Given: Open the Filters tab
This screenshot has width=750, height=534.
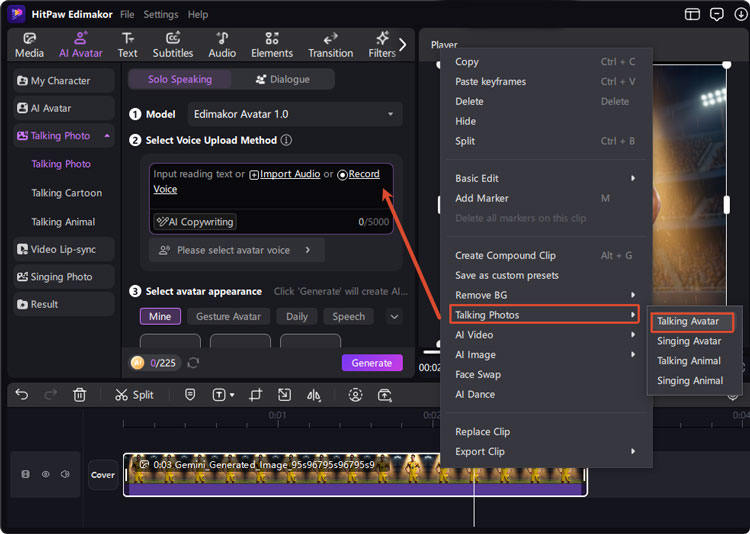Looking at the screenshot, I should click(382, 45).
